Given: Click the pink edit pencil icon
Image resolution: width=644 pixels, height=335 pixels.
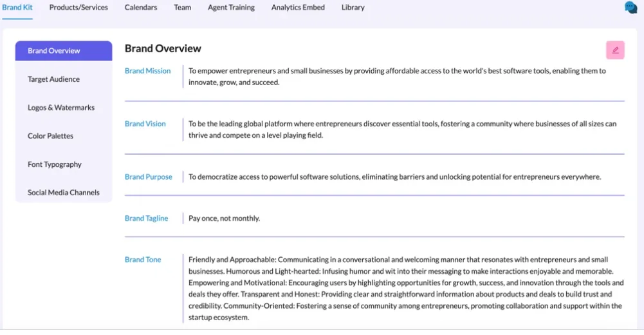Looking at the screenshot, I should 615,50.
